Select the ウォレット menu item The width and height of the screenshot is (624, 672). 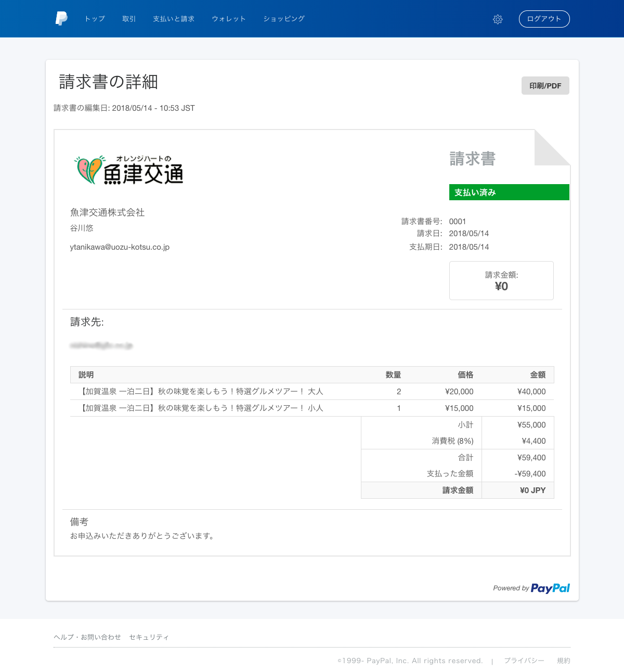(x=229, y=19)
